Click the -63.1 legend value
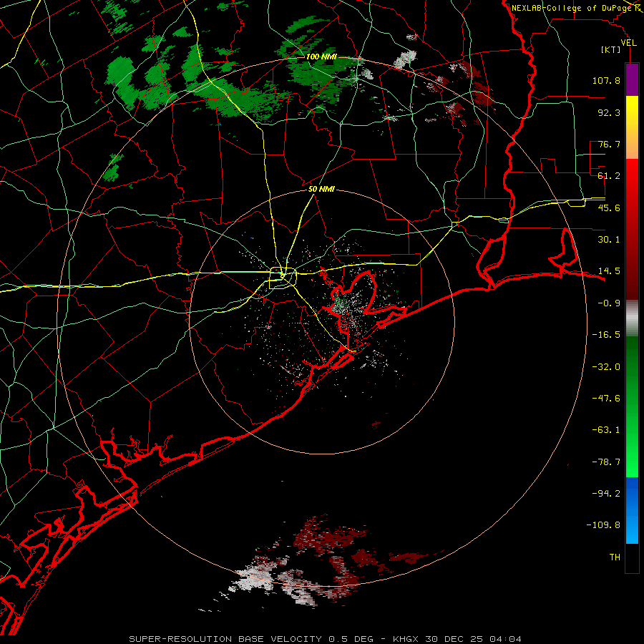Screen dimensions: 644x644 (x=606, y=430)
